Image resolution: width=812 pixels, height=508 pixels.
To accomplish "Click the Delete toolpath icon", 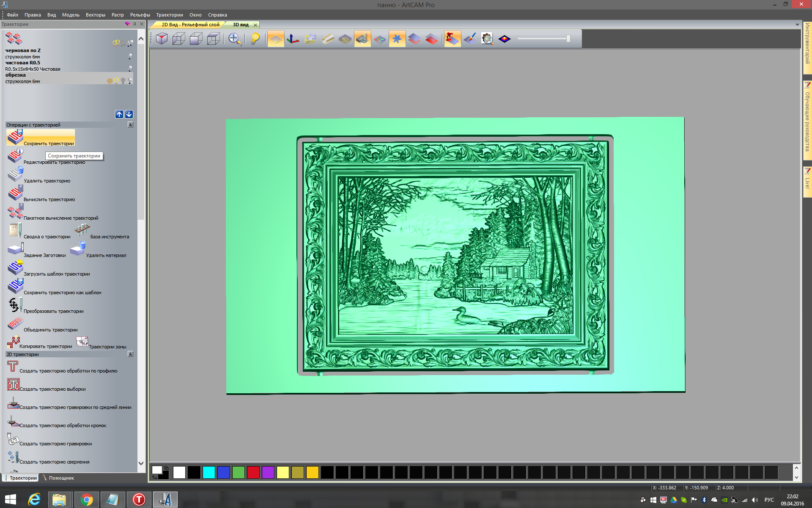I will (15, 174).
